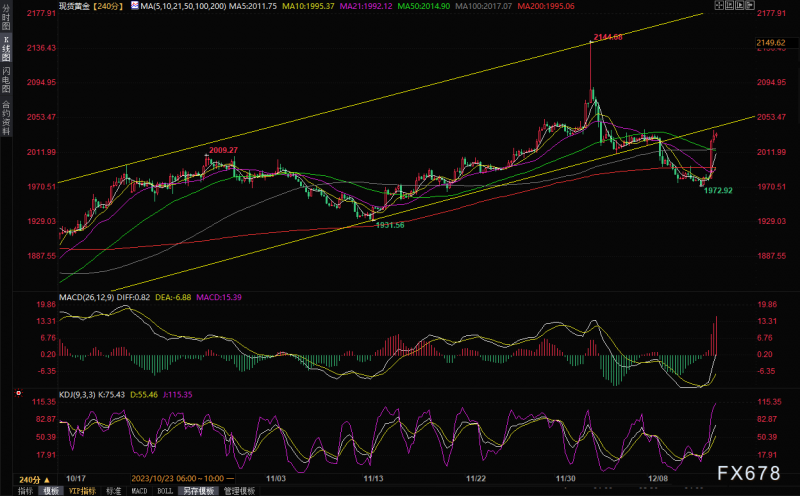
Task: Apply the 标准 template
Action: (x=113, y=491)
